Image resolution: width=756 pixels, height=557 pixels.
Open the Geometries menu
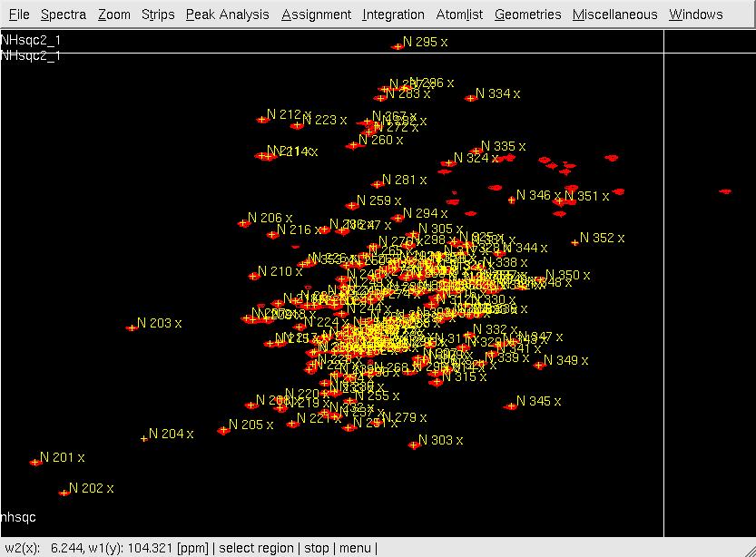[527, 15]
